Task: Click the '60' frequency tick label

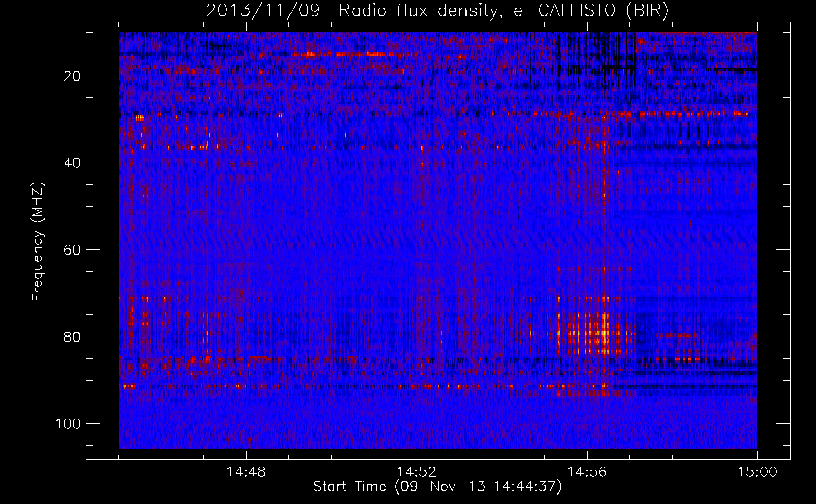Action: [72, 250]
